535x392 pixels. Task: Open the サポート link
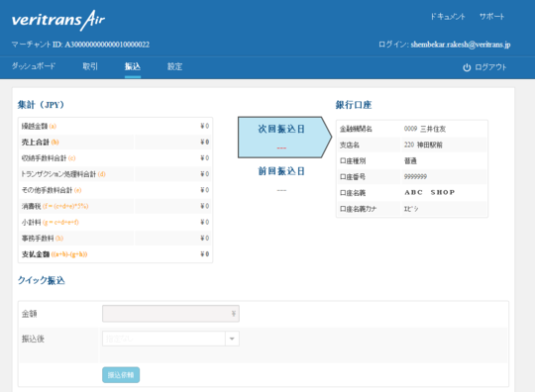[491, 17]
